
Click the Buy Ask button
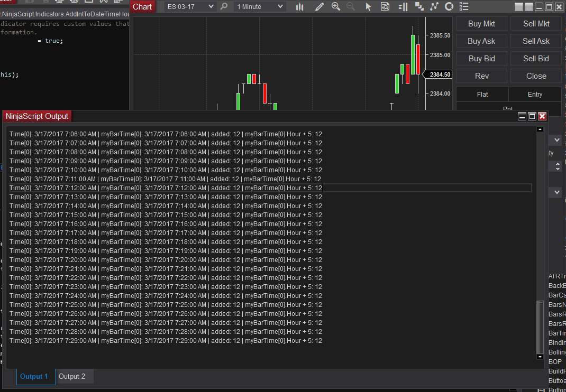pos(481,41)
